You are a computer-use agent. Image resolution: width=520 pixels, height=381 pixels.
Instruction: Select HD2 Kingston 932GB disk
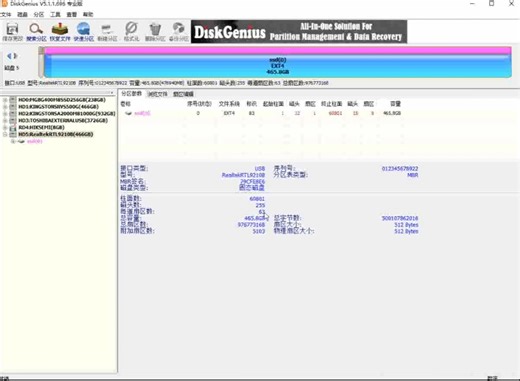point(67,114)
